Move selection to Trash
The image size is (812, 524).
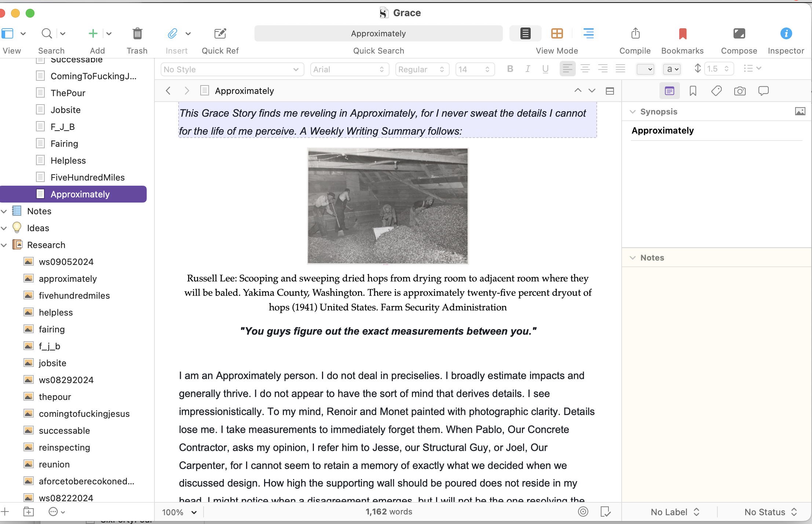pyautogui.click(x=137, y=33)
